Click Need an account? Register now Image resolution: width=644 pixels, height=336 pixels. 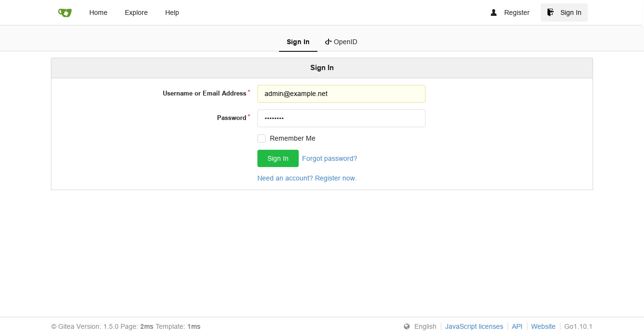click(307, 178)
